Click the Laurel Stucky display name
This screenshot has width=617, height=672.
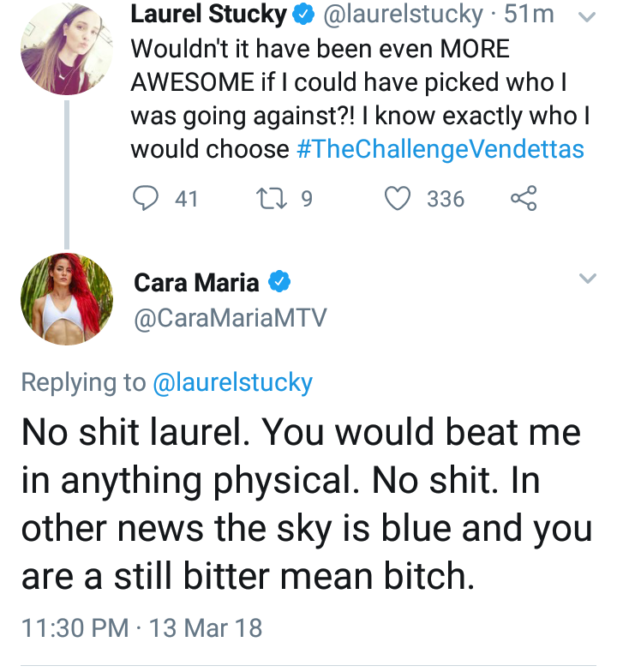pos(209,14)
